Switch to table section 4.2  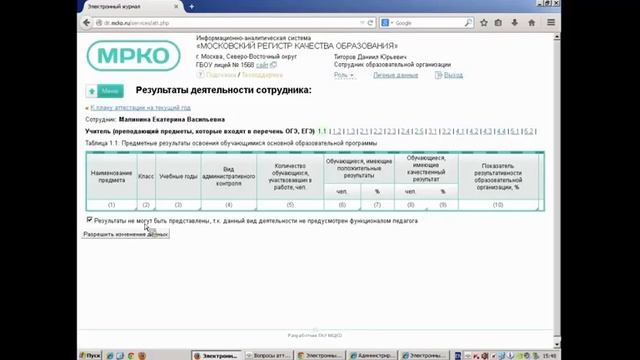coord(474,131)
